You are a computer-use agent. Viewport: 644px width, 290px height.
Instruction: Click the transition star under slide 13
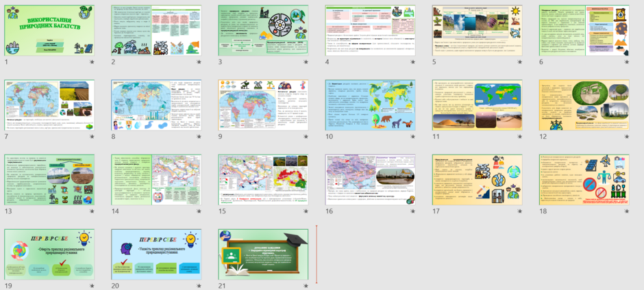[92, 211]
